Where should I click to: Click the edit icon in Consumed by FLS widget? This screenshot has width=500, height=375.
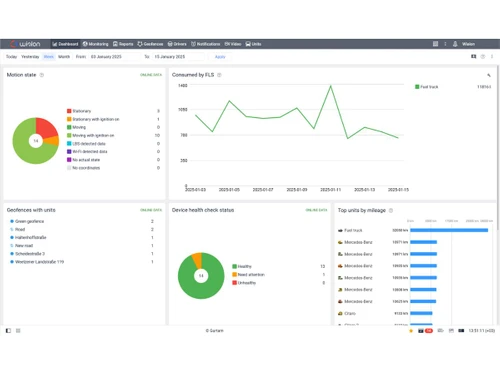pos(489,75)
